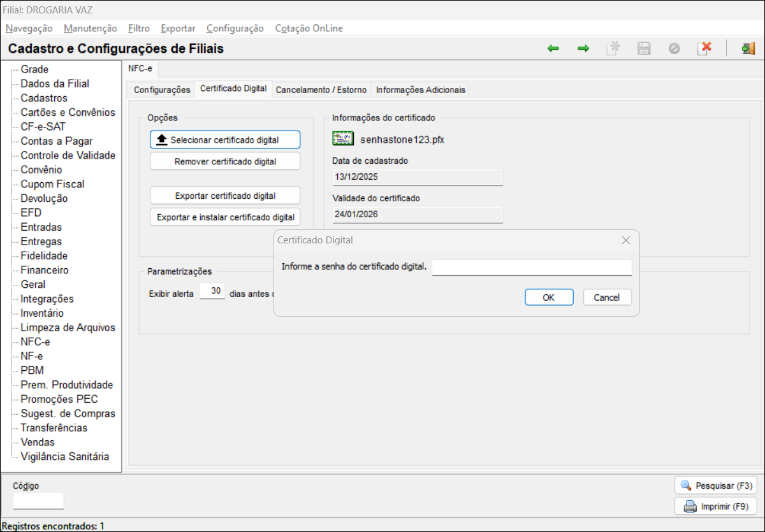Click the cancel circle toolbar icon

tap(674, 48)
